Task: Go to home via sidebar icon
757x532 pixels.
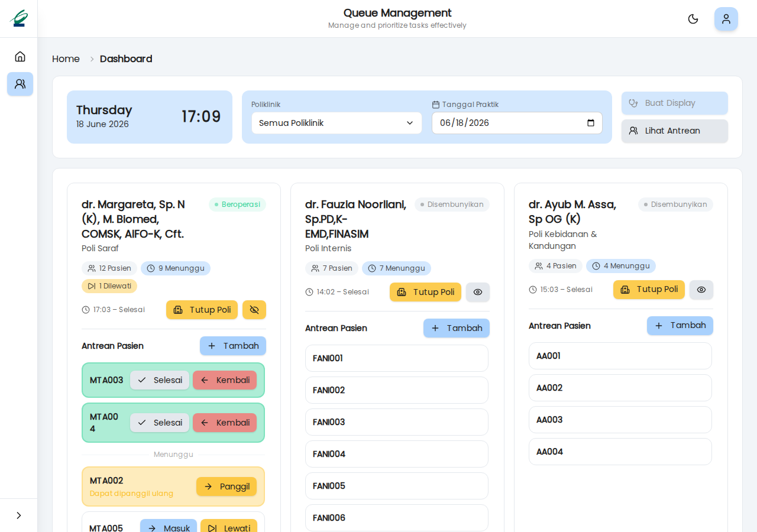Action: (20, 57)
